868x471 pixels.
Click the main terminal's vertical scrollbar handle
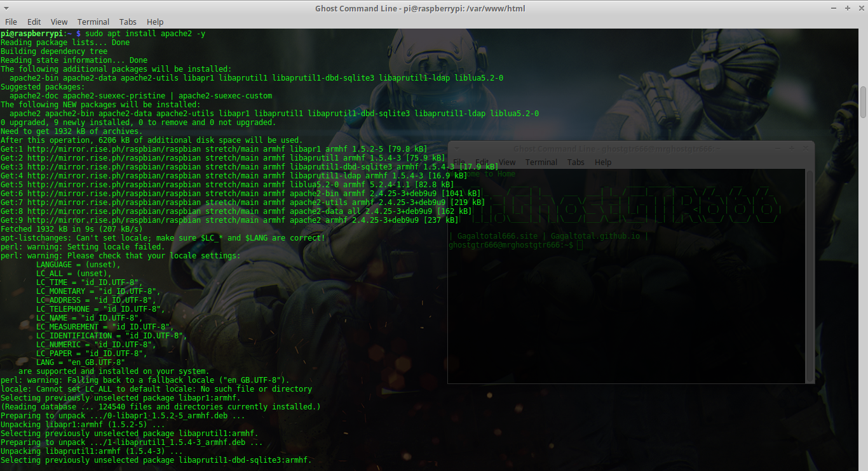864,102
